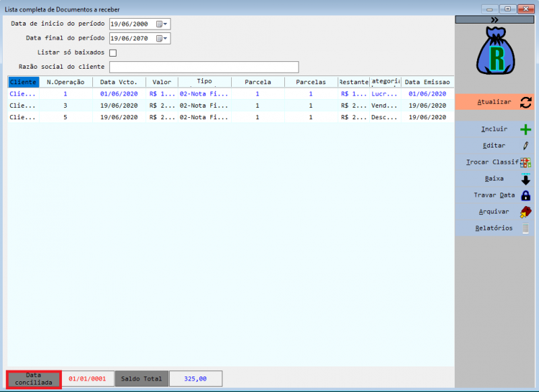Click the Saldo Total button
This screenshot has height=392, width=539.
(141, 379)
